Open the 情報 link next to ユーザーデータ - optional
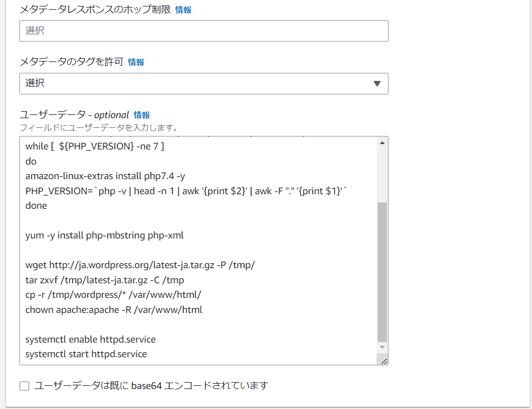 click(x=142, y=115)
